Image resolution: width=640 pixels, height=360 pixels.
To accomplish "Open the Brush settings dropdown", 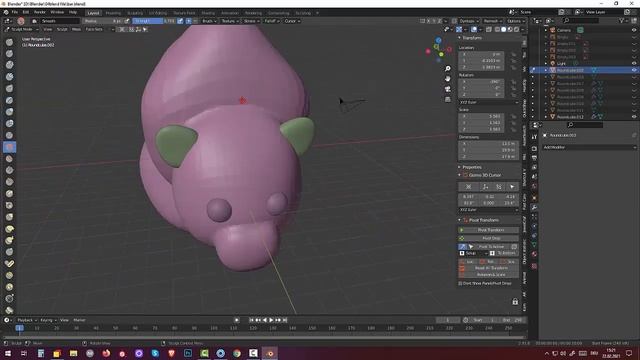I will 209,21.
